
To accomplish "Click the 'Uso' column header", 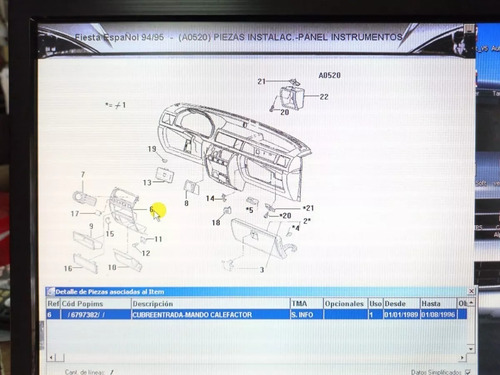I will coord(375,304).
